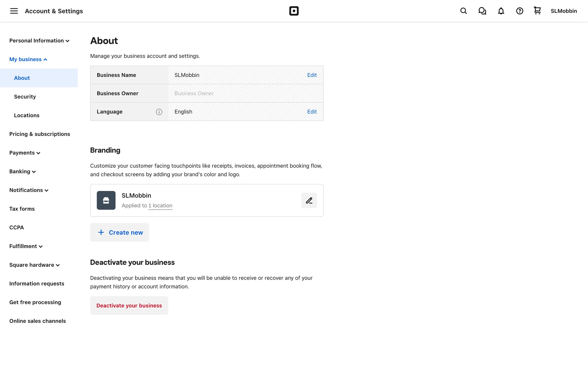The height and width of the screenshot is (368, 588).
Task: Click the SLMobbin storefront brand thumbnail
Action: coord(106,201)
